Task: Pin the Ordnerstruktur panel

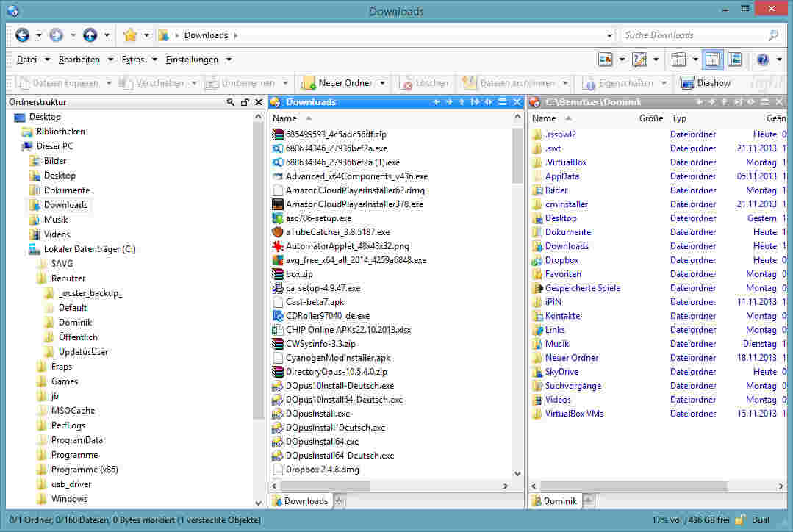Action: tap(246, 102)
